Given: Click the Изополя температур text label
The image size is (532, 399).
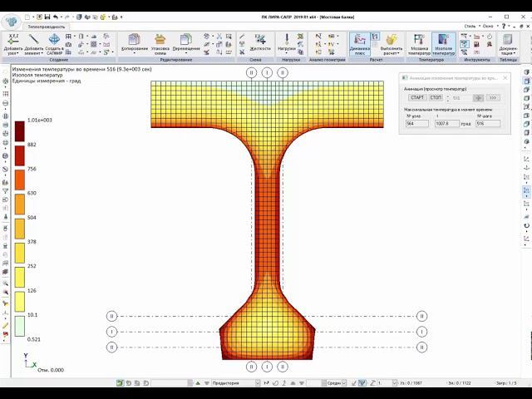Looking at the screenshot, I should (x=37, y=75).
